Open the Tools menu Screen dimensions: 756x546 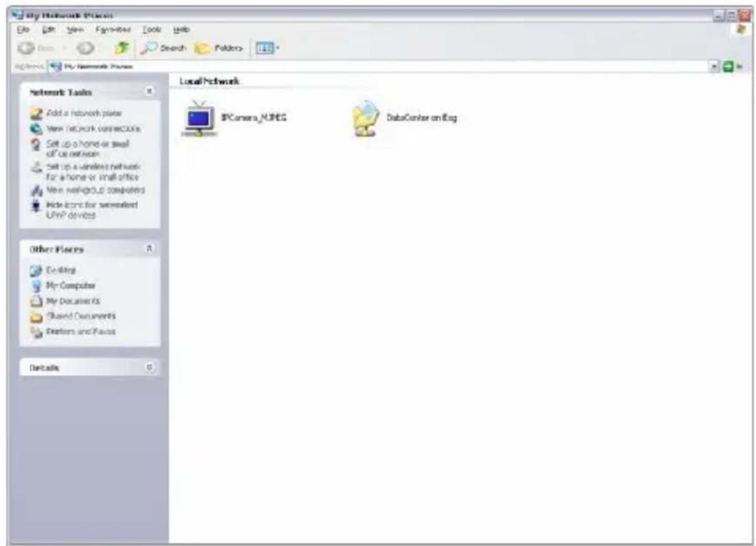(151, 30)
